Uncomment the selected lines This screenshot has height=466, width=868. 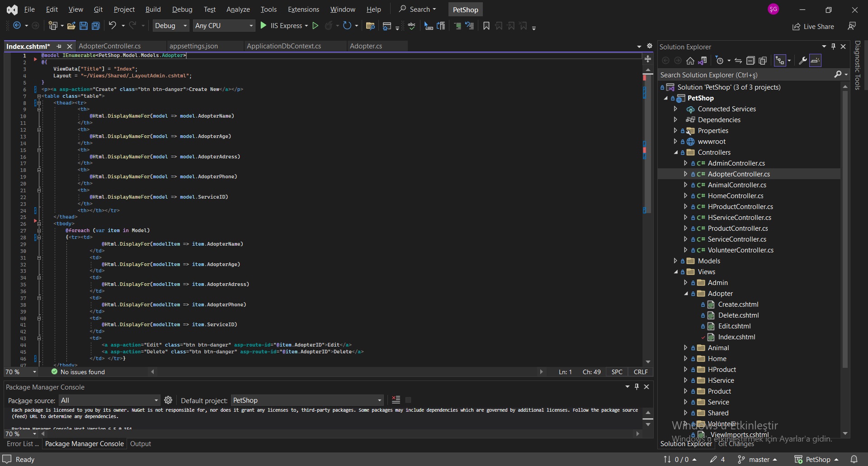pyautogui.click(x=470, y=26)
